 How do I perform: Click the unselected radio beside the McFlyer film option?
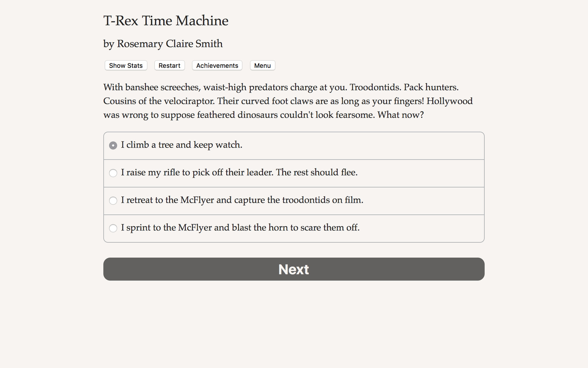[x=113, y=201]
